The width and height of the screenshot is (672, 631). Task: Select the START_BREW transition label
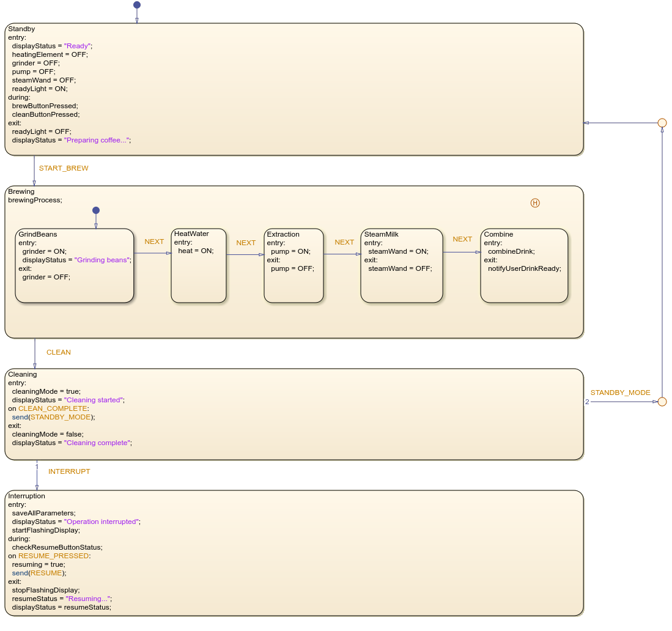(x=63, y=168)
